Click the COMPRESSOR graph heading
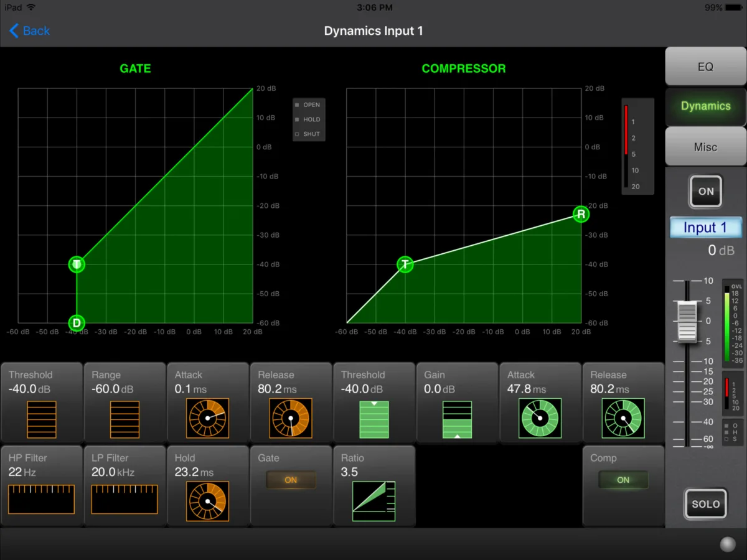 click(464, 68)
